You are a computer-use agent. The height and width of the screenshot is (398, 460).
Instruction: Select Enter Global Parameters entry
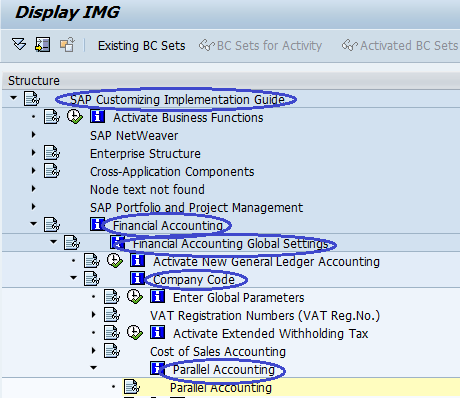[x=239, y=298]
